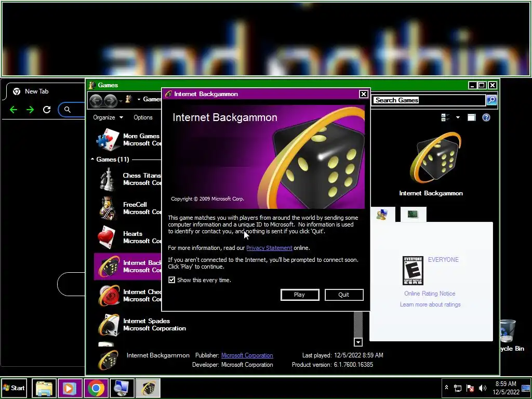Open recent pages dropdown beside forward button

(121, 101)
